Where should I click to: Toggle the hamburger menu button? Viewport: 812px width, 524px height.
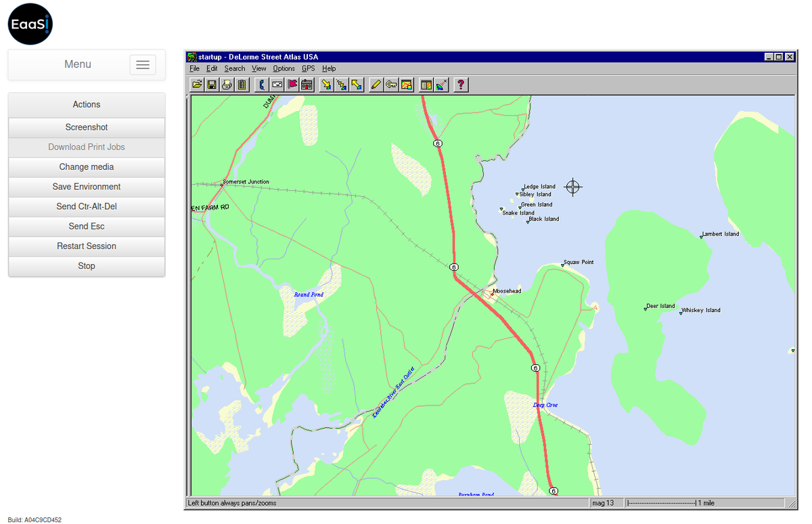[143, 64]
